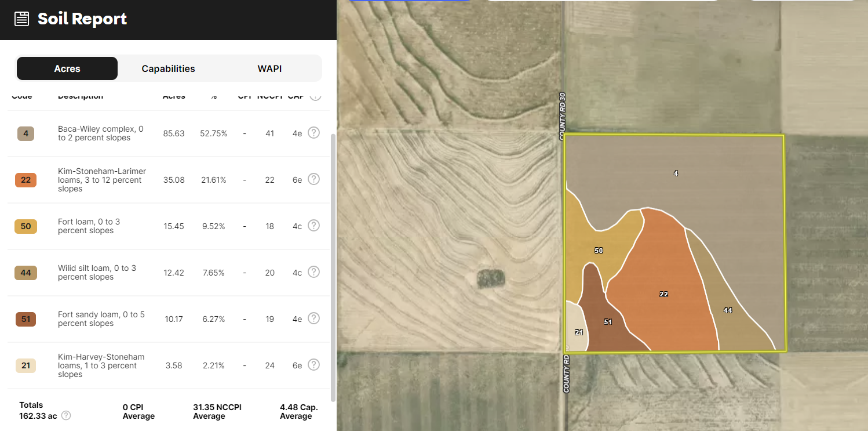This screenshot has width=868, height=431.
Task: Click soil code 51 brown swatch
Action: (x=25, y=319)
